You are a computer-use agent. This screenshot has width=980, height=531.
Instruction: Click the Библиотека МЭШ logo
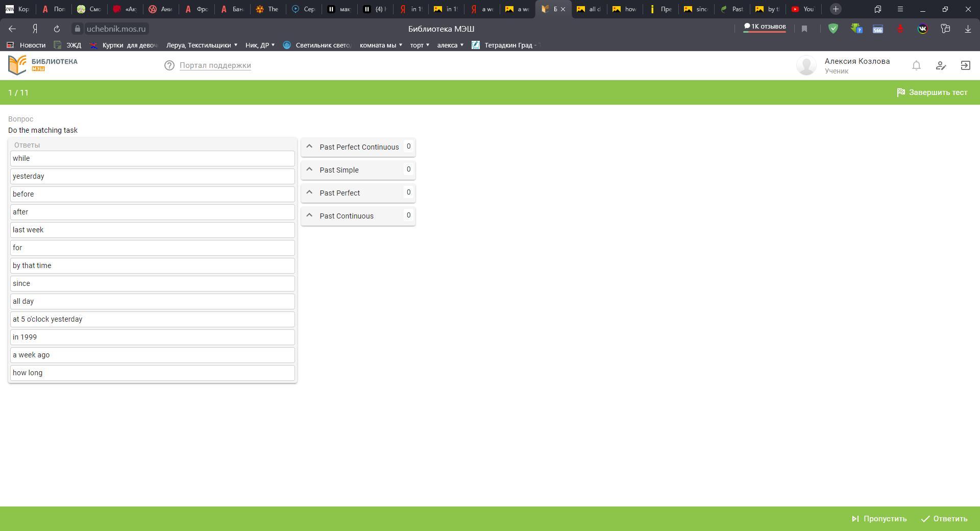pyautogui.click(x=43, y=65)
